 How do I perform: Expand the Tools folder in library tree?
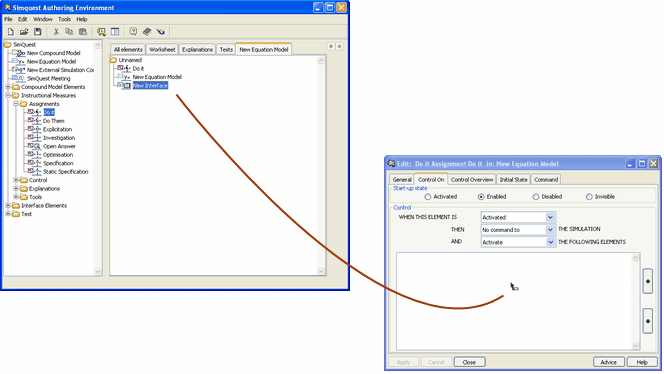pos(16,197)
